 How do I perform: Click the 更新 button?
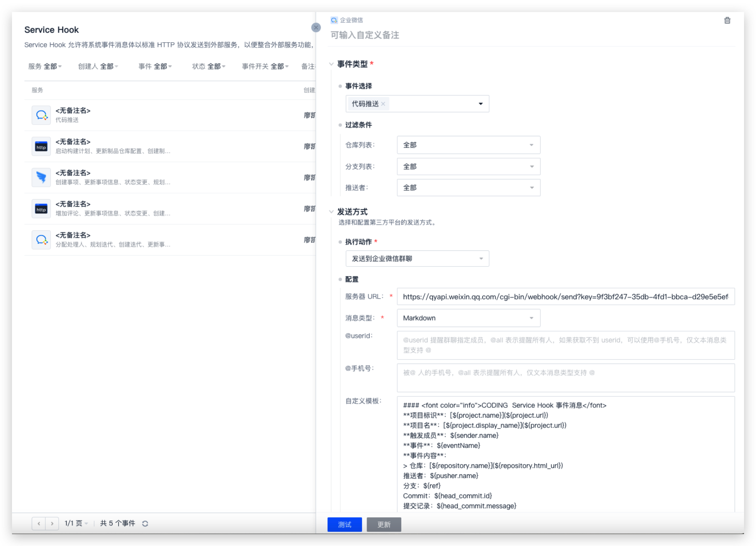point(384,524)
